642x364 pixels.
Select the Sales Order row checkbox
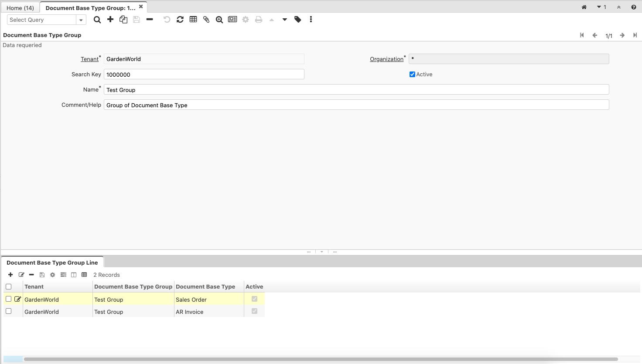click(x=8, y=299)
